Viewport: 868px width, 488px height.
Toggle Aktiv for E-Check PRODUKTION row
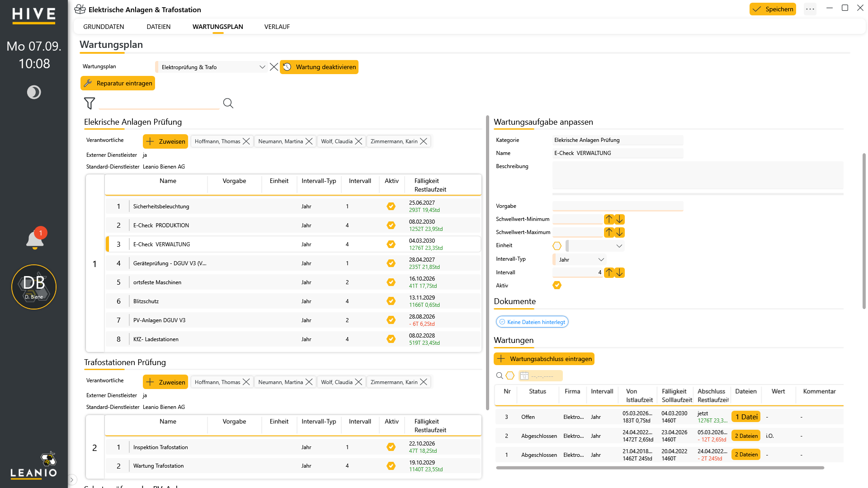point(391,225)
